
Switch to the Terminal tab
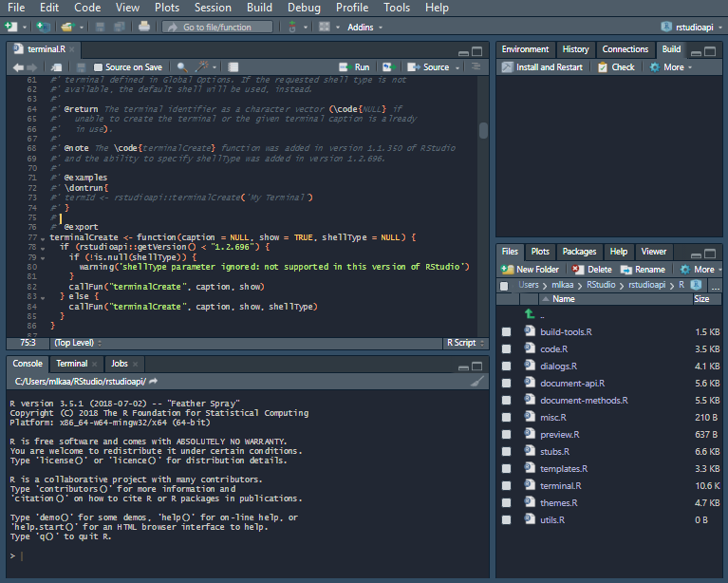point(71,364)
